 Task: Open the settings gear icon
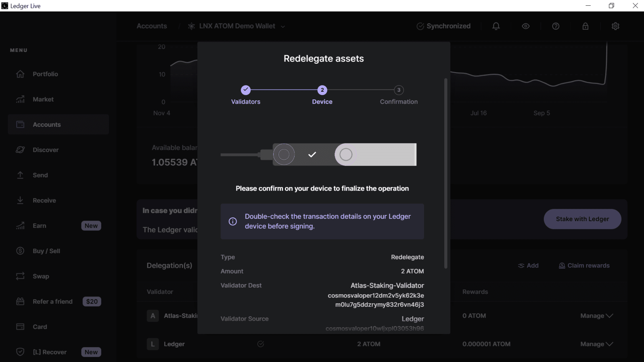point(615,26)
